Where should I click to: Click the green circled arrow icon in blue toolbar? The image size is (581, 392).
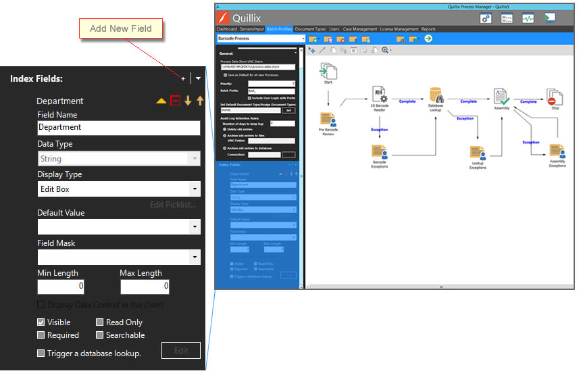428,39
